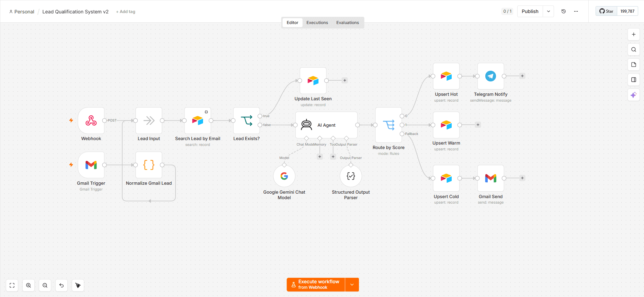This screenshot has width=644, height=297.
Task: Select the Webhook trigger node
Action: click(x=91, y=121)
